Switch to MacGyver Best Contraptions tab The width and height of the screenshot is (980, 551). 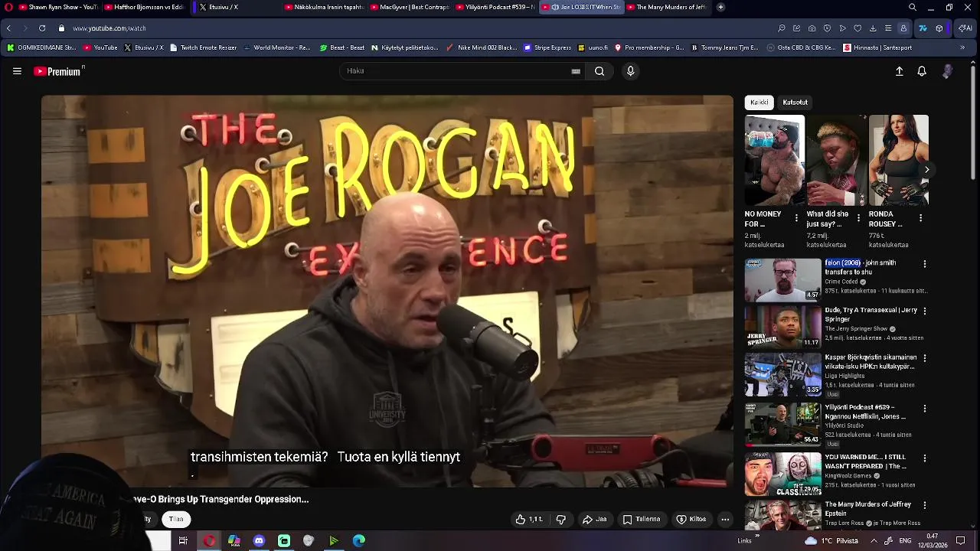(410, 7)
